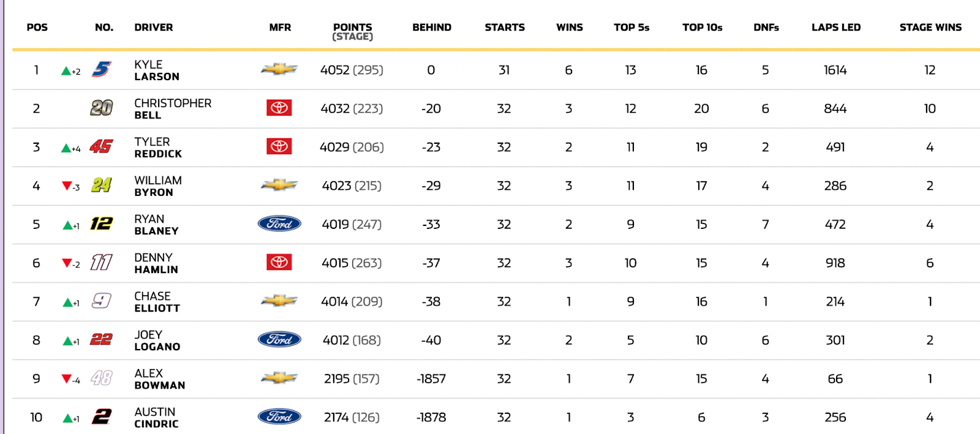The width and height of the screenshot is (980, 434).
Task: Click Denny Hamlin's number 11 car icon
Action: tap(102, 262)
